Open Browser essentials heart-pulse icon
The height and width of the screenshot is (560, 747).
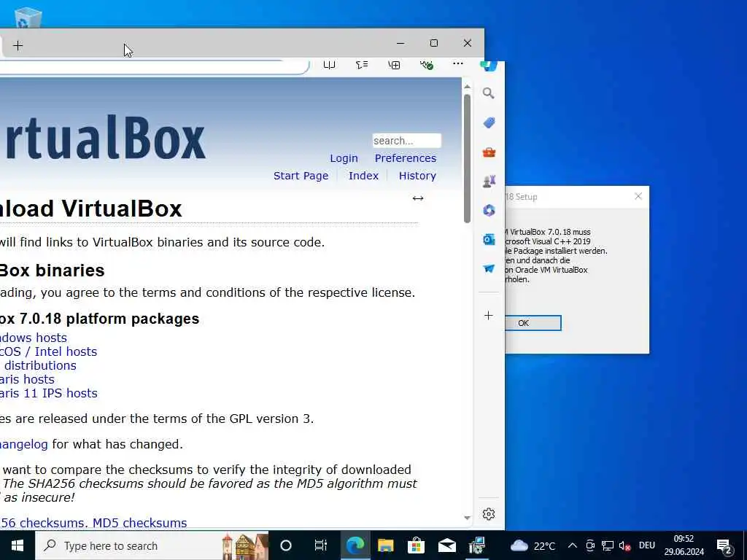426,65
